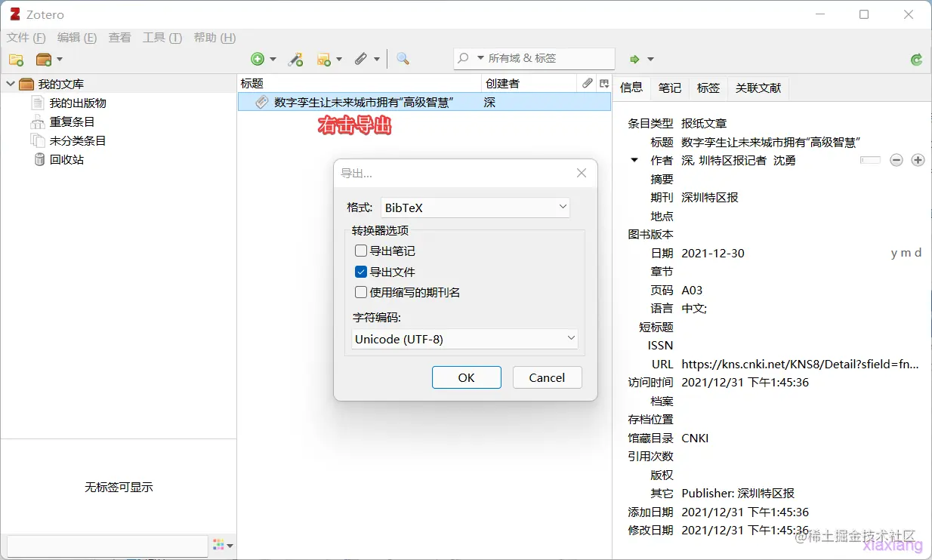Open the New Item dropdown arrow
Viewport: 932px width, 560px height.
(x=273, y=59)
